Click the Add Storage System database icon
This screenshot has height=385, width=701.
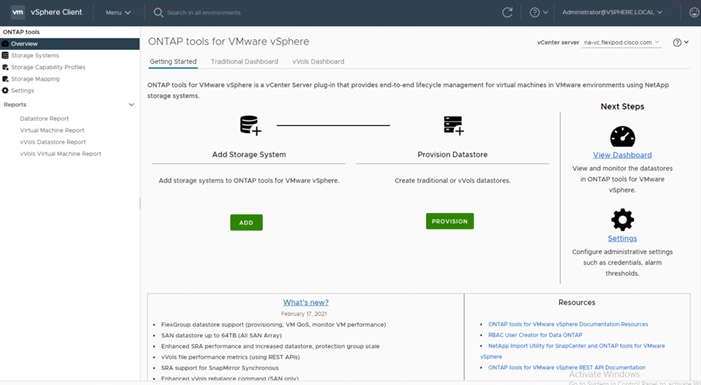pos(250,125)
